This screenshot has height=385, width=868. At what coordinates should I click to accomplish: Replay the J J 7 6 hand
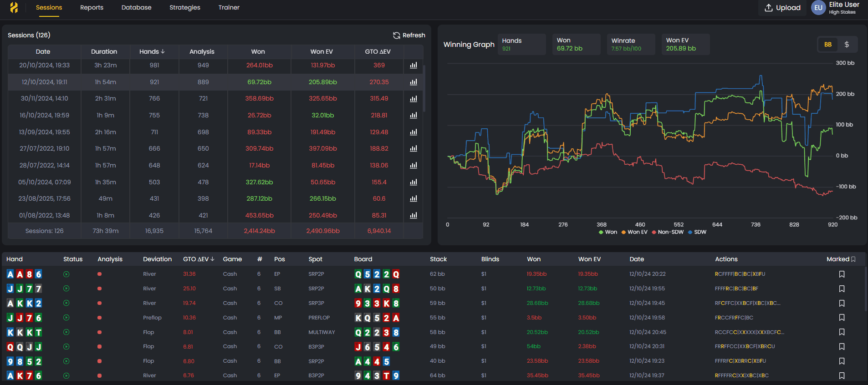coord(66,318)
